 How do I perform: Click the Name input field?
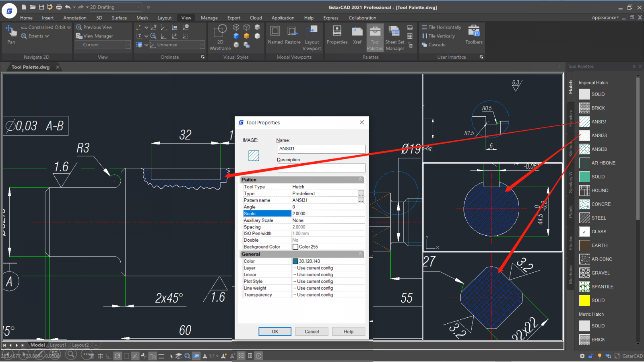click(322, 149)
